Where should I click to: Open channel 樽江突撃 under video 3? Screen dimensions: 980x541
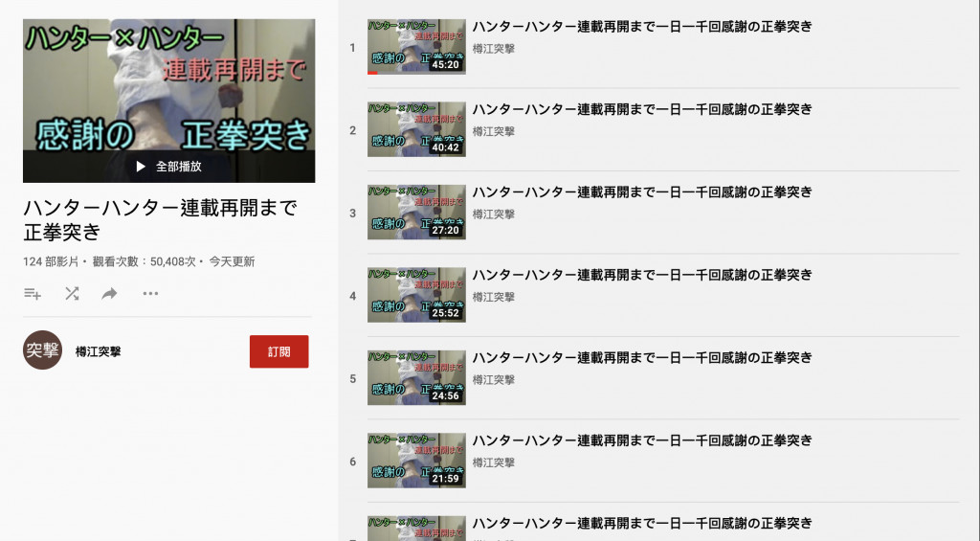tap(494, 214)
